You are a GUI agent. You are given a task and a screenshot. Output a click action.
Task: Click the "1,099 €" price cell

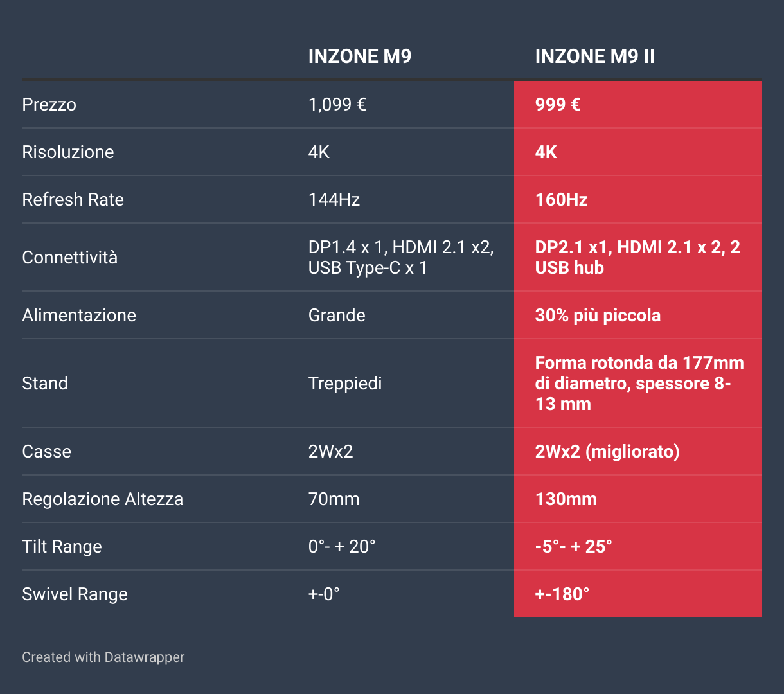pos(337,104)
